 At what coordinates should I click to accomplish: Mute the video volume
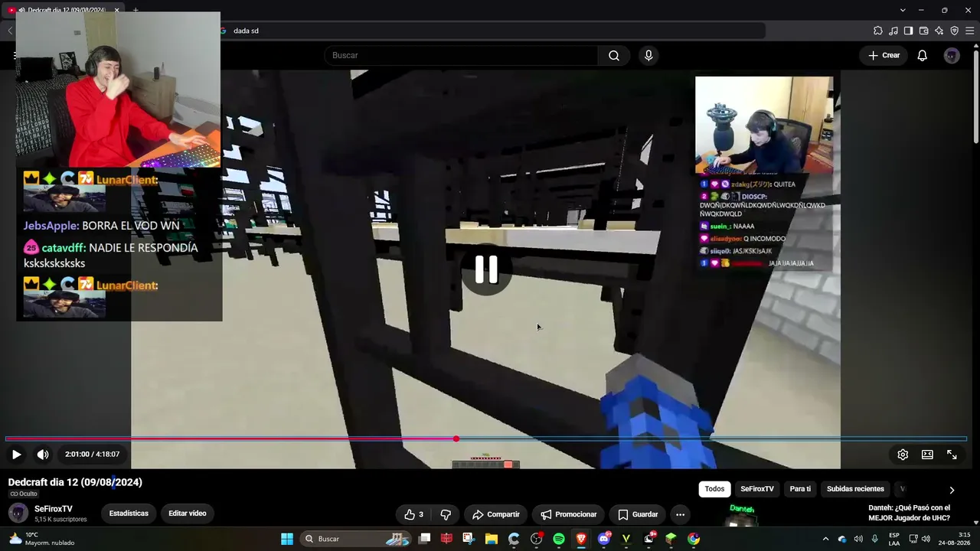click(43, 455)
